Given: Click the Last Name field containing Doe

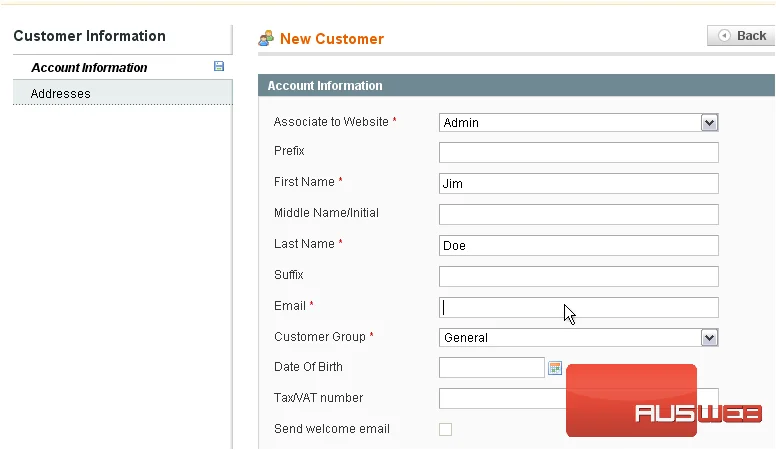Looking at the screenshot, I should (x=579, y=246).
